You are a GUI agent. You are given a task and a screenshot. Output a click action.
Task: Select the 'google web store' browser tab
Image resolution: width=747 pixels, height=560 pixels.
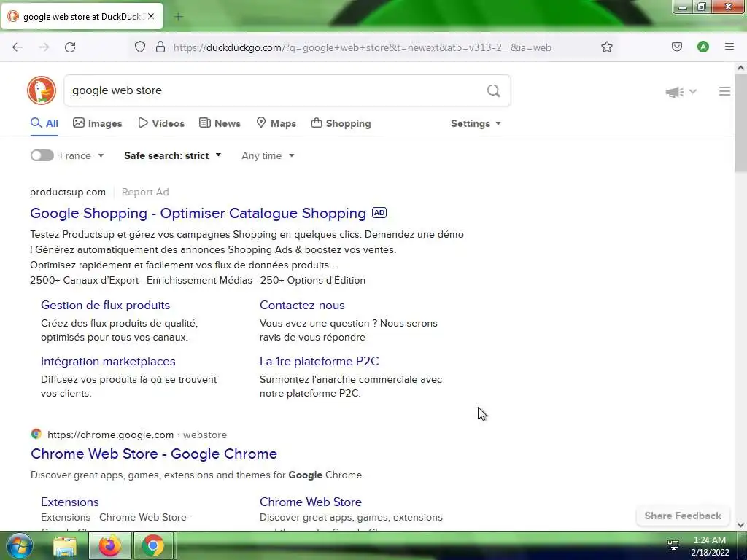coord(82,16)
